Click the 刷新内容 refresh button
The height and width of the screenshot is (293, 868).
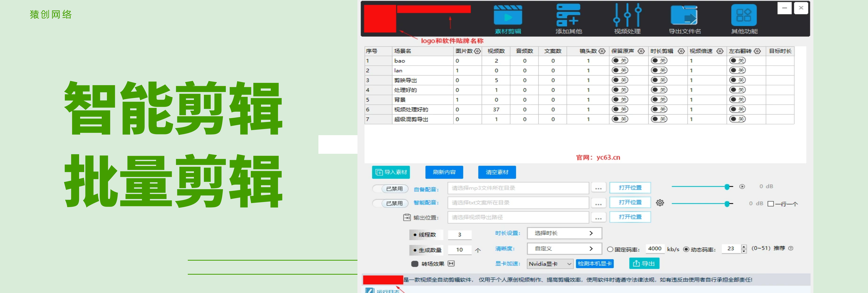pyautogui.click(x=444, y=172)
